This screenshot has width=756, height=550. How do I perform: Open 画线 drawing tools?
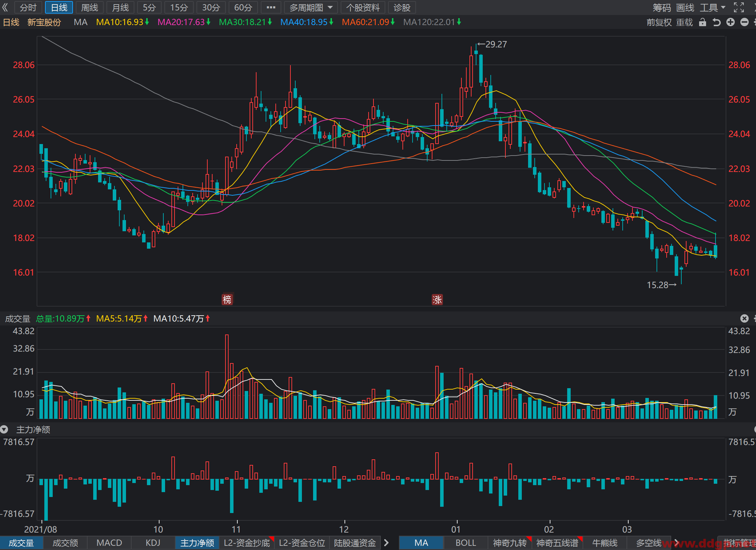click(685, 7)
